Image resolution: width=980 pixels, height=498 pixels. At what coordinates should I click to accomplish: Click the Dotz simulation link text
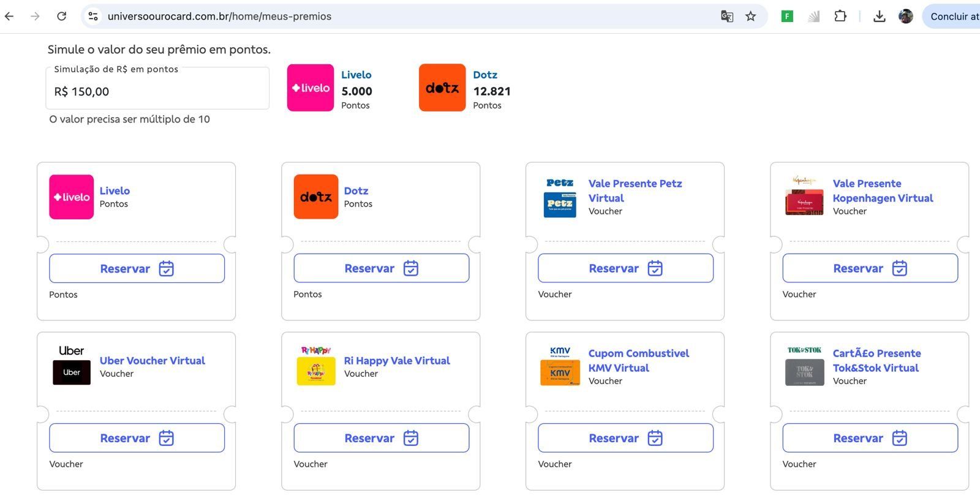(484, 75)
